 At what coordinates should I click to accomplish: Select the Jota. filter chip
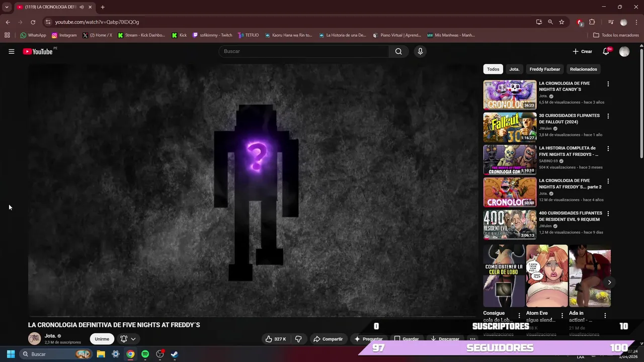(x=514, y=69)
